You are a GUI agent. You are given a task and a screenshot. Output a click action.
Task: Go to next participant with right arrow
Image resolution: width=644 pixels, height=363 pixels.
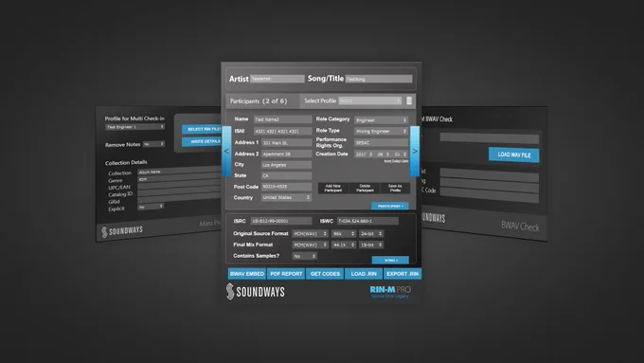(415, 152)
